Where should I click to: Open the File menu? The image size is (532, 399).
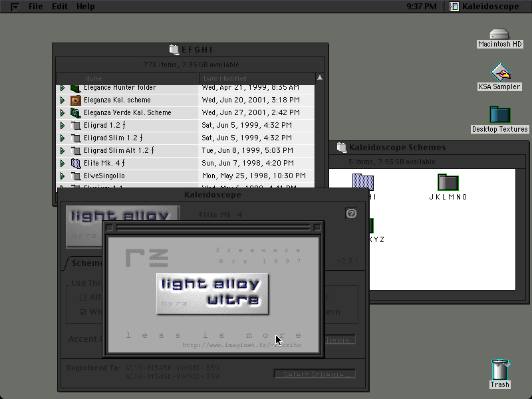pos(36,7)
